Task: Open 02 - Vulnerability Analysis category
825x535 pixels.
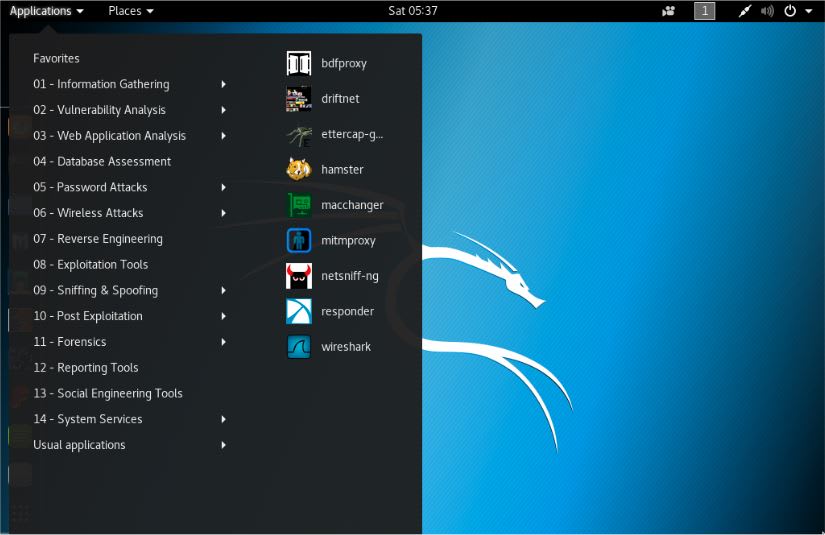Action: 99,110
